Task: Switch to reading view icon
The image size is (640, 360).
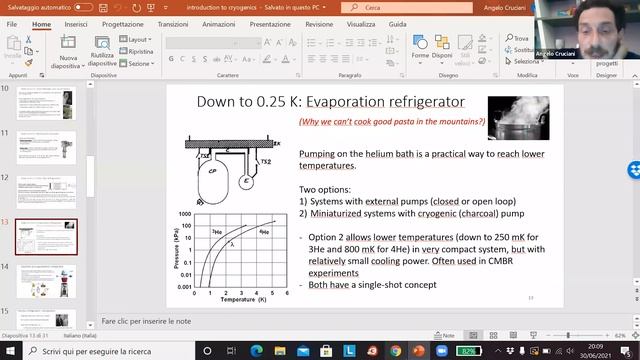Action: tap(513, 336)
